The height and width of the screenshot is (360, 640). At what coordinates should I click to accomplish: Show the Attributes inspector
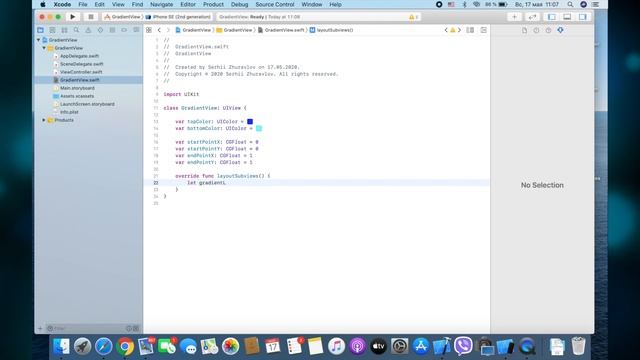[x=560, y=30]
